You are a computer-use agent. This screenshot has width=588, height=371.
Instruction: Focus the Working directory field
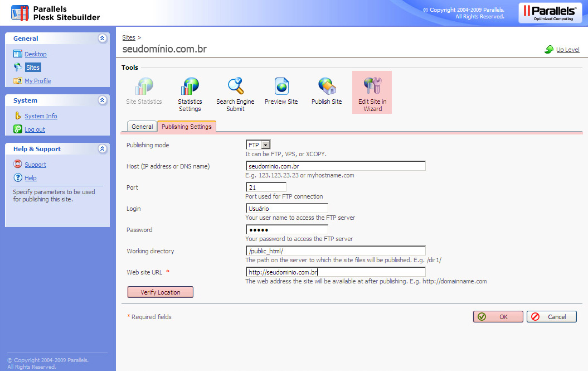[x=336, y=251]
